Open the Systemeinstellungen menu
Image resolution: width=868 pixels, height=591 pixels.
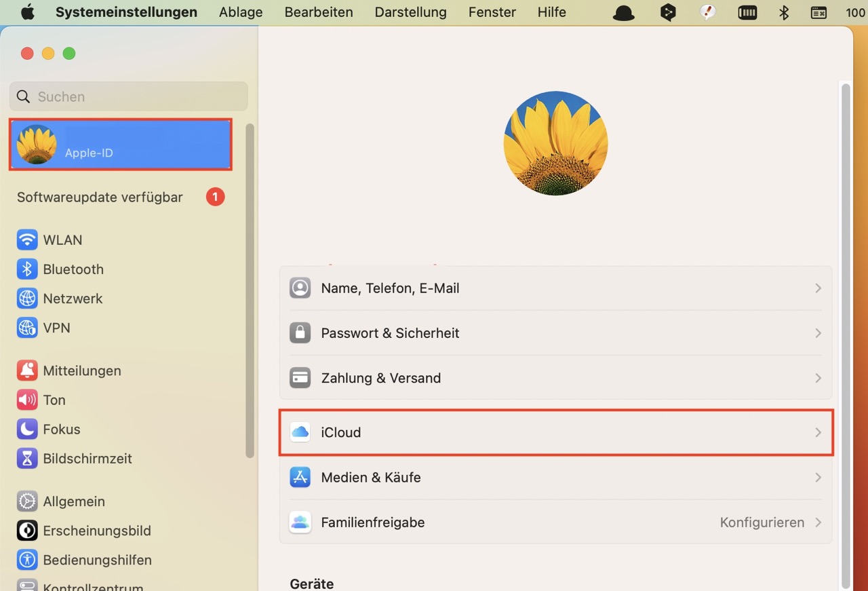(126, 12)
